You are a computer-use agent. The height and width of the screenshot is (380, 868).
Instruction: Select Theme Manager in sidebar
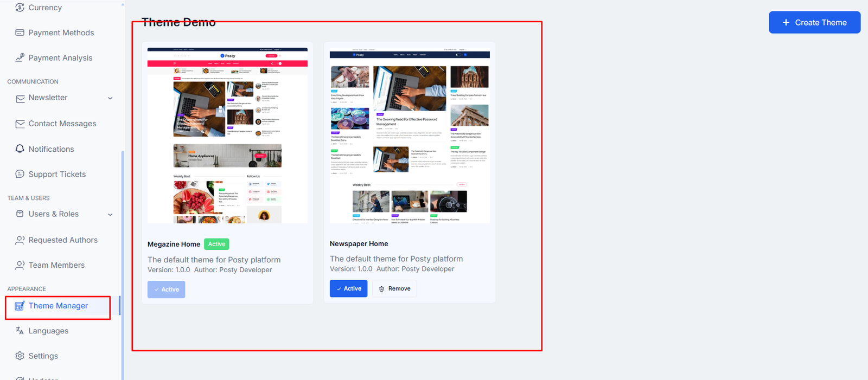(x=58, y=306)
